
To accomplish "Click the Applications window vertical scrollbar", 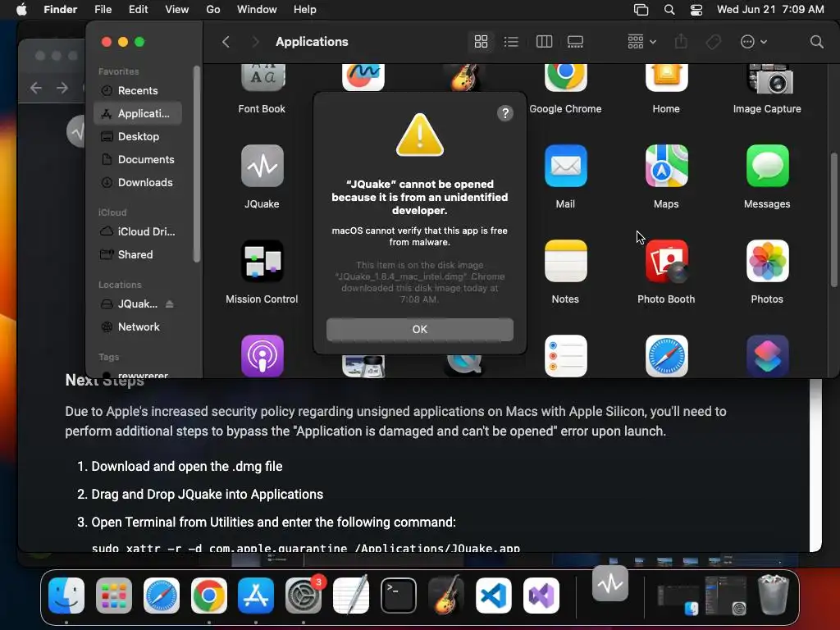I will click(x=833, y=220).
